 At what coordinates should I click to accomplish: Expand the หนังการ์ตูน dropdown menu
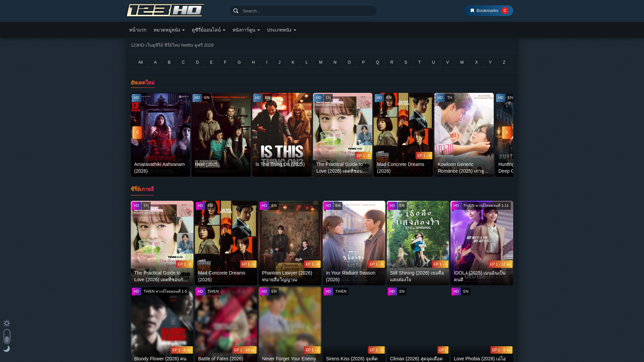pos(246,30)
